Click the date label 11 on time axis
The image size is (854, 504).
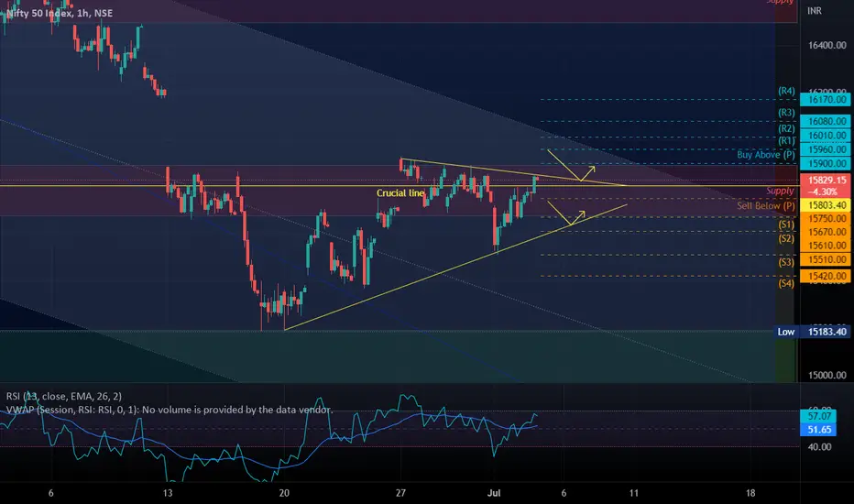tap(633, 493)
